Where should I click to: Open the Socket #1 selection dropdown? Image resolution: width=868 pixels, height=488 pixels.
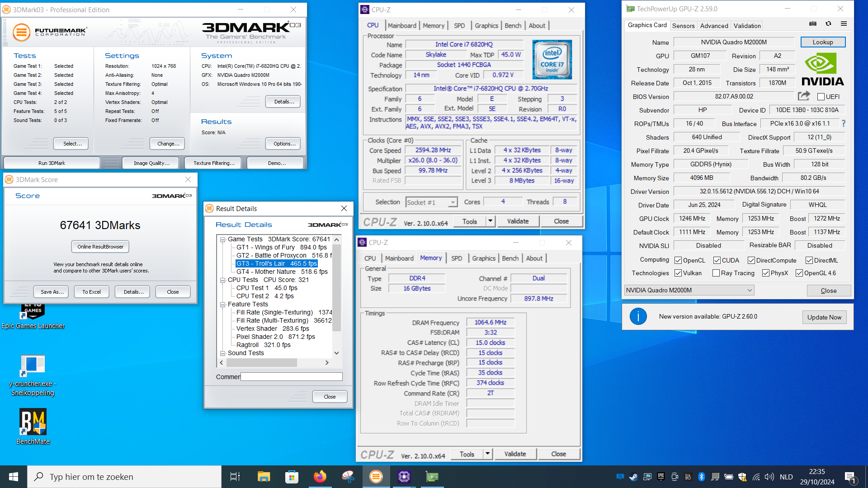[432, 202]
